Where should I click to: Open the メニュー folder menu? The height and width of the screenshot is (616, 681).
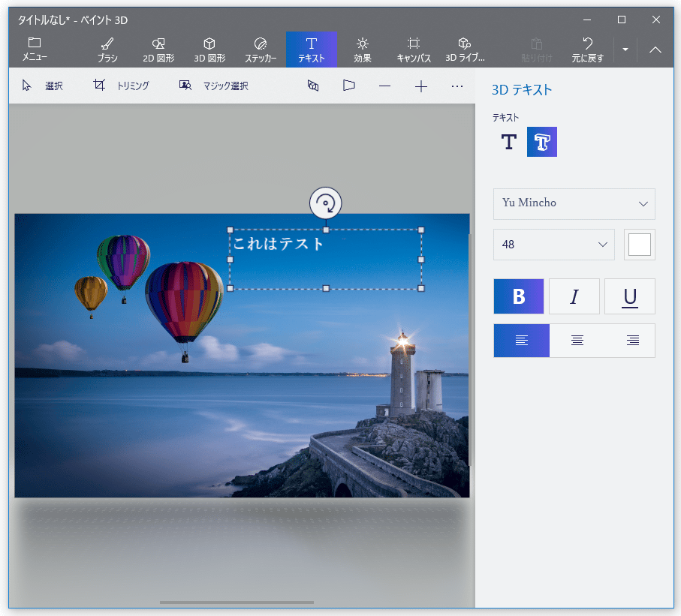click(35, 49)
